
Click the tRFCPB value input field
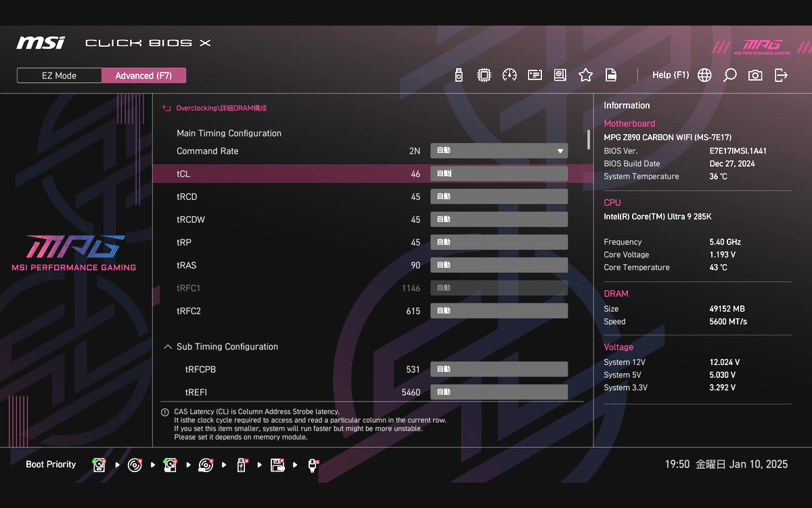click(x=499, y=369)
